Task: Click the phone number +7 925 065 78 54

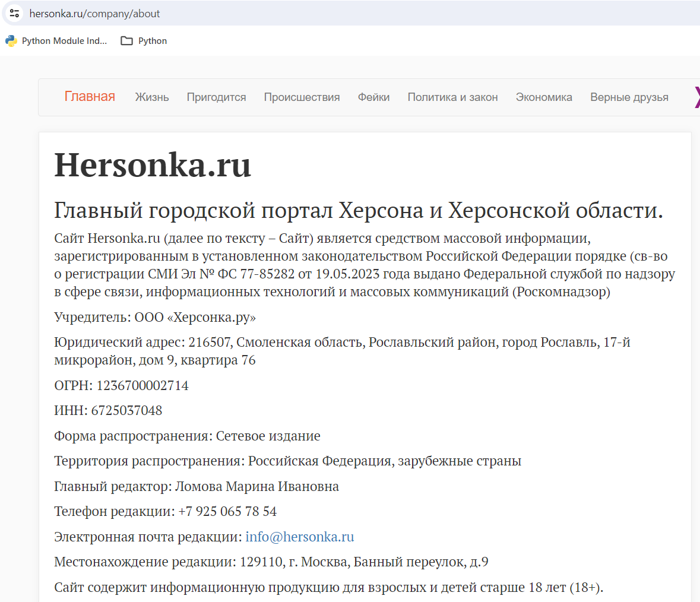Action: (x=227, y=511)
